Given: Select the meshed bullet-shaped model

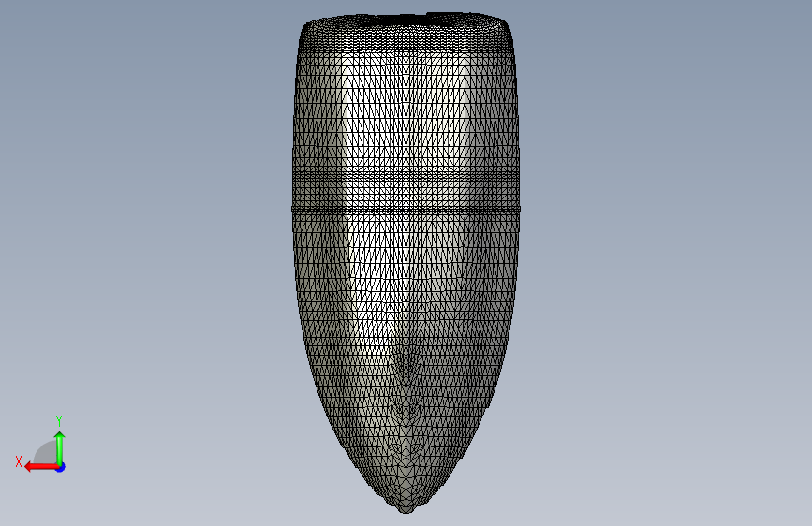Looking at the screenshot, I should click(x=406, y=262).
